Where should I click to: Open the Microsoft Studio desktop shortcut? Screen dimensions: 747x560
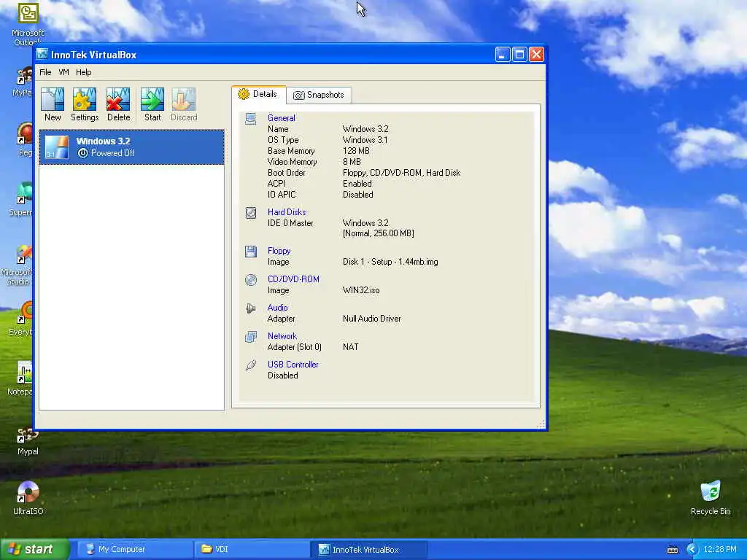coord(24,254)
